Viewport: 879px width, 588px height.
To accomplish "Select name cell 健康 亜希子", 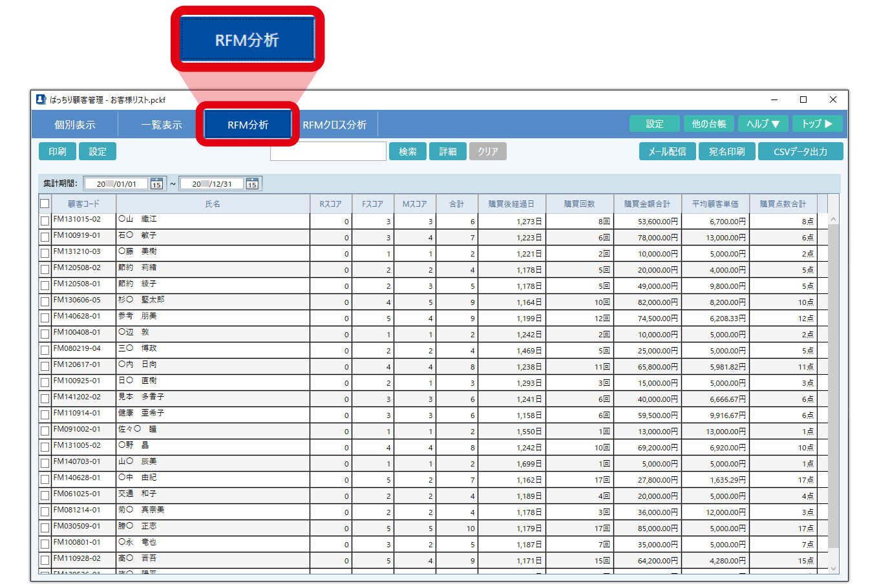I will [213, 414].
